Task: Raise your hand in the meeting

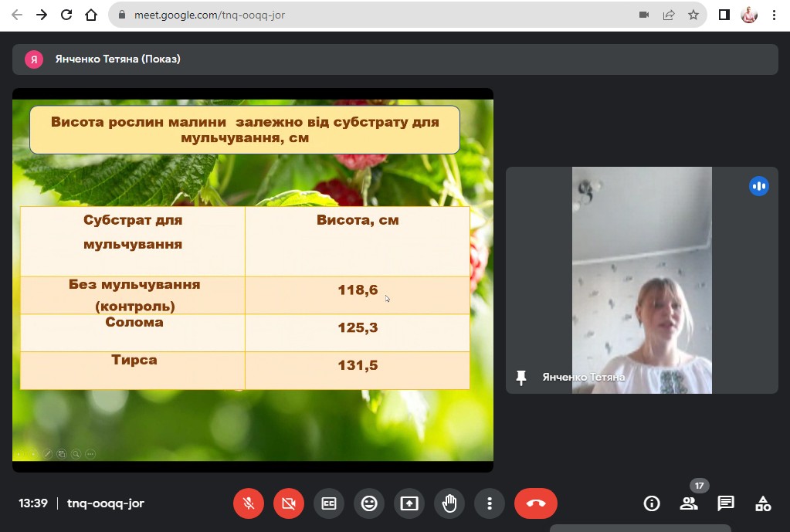Action: coord(449,503)
